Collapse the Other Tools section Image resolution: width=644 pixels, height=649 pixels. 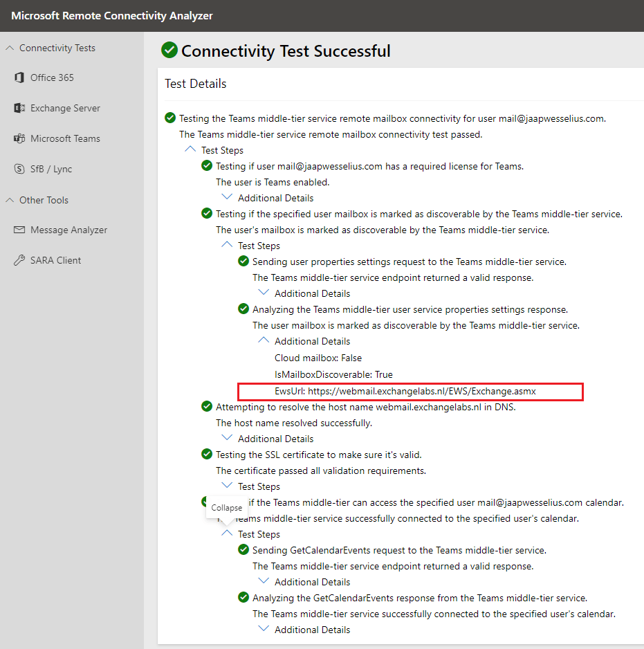10,200
